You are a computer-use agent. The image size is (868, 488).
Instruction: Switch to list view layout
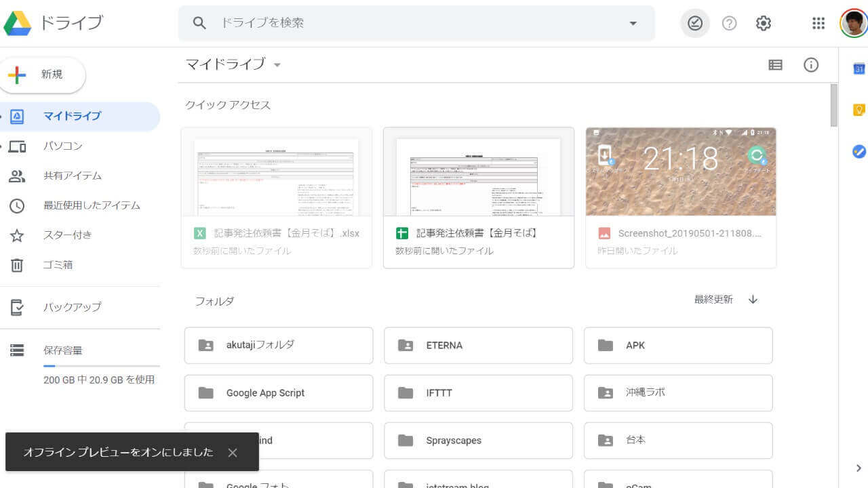coord(775,65)
